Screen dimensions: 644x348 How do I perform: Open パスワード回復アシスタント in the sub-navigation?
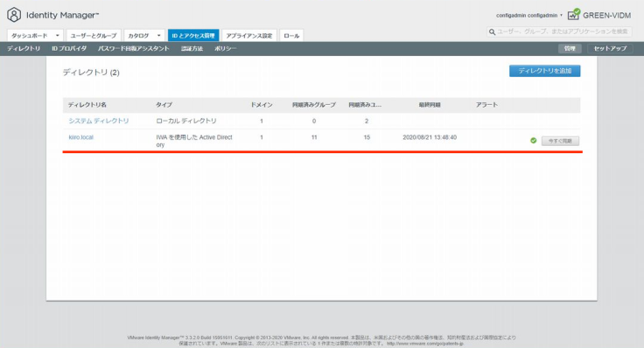tap(134, 48)
